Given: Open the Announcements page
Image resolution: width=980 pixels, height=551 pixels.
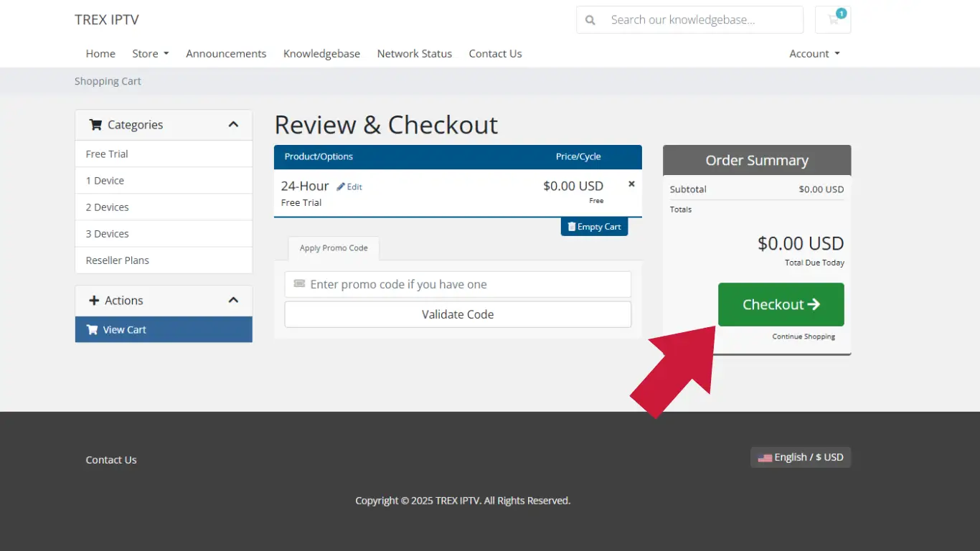Looking at the screenshot, I should click(226, 54).
